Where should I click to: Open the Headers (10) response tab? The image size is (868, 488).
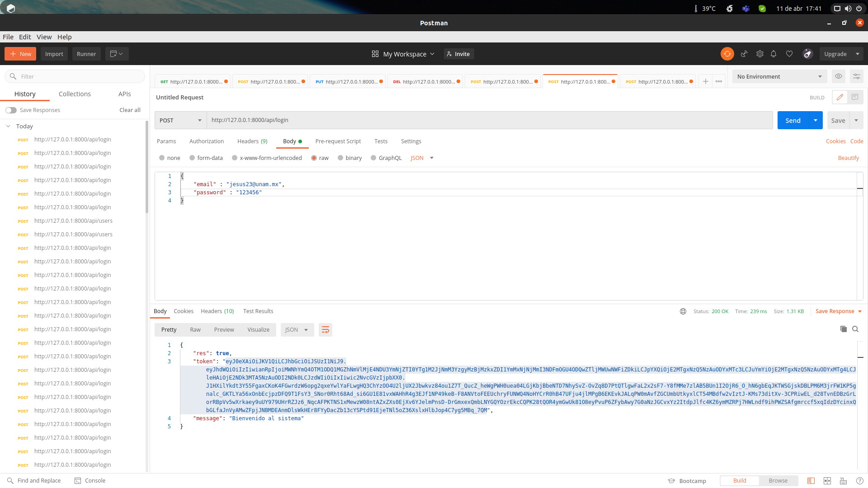(217, 311)
